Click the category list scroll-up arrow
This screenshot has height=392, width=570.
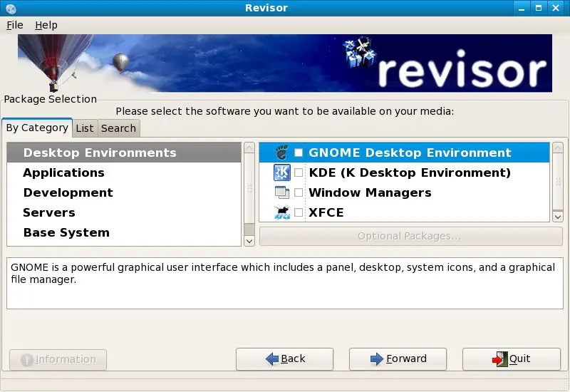tap(249, 148)
